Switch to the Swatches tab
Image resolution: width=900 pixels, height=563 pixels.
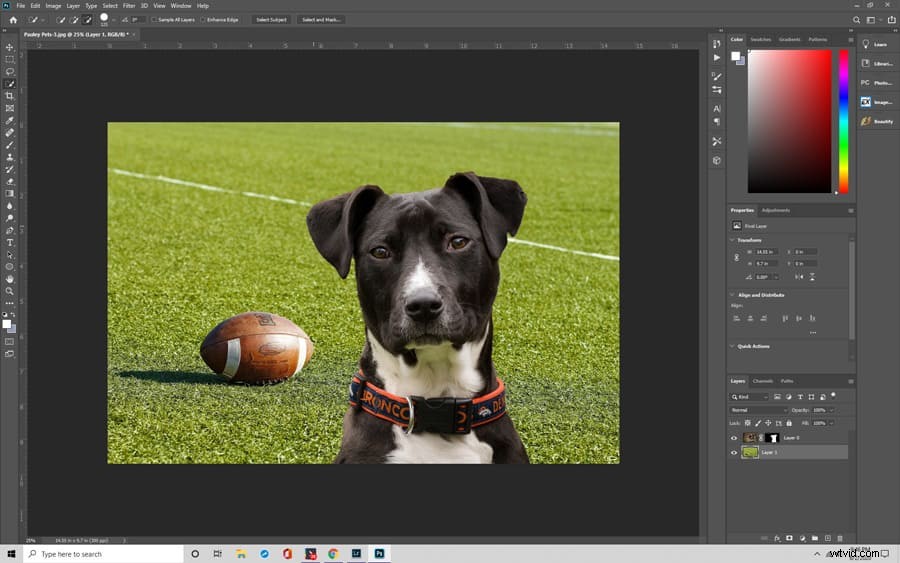pyautogui.click(x=761, y=40)
